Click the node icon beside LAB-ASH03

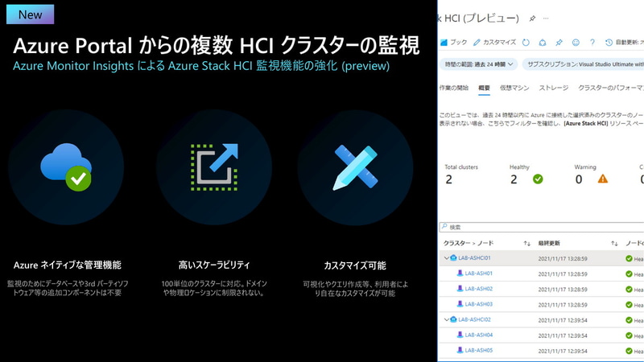(460, 304)
